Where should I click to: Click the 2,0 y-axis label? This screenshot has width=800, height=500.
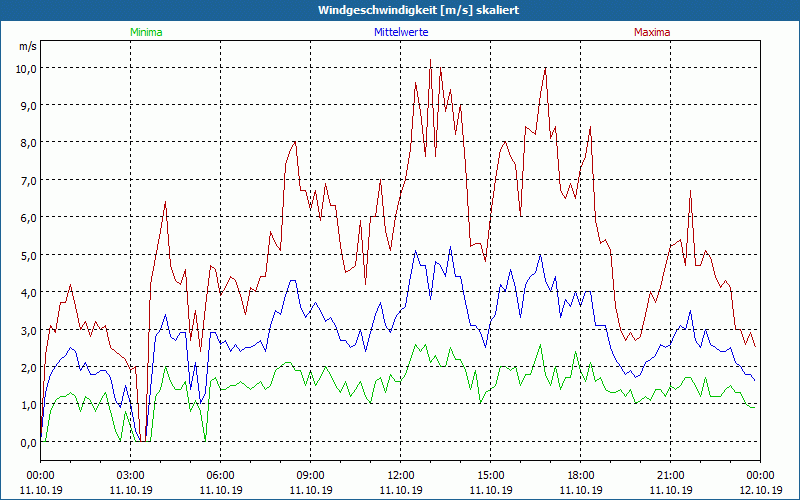[x=29, y=368]
